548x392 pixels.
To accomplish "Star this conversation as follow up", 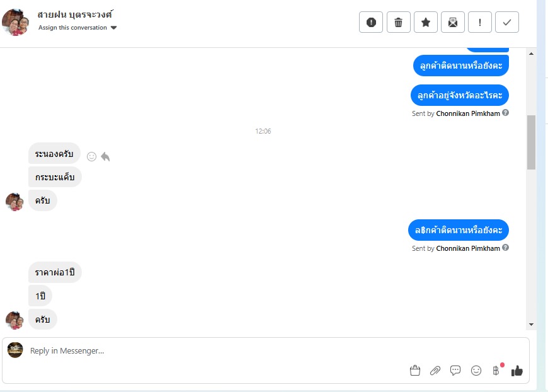I will 426,23.
